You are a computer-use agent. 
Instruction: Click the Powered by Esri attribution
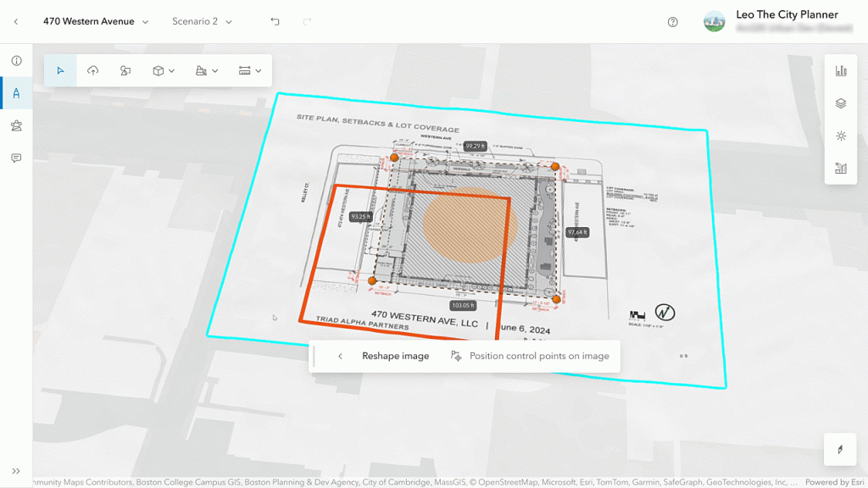point(835,482)
